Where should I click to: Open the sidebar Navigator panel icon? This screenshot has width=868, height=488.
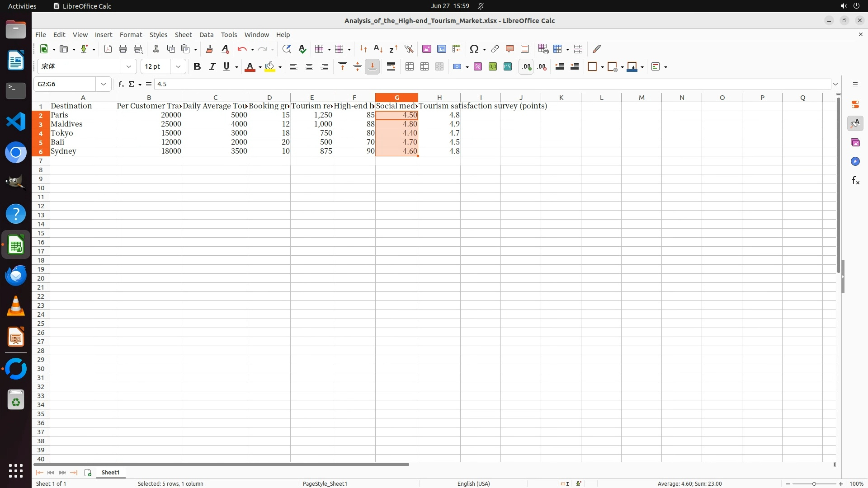[855, 161]
